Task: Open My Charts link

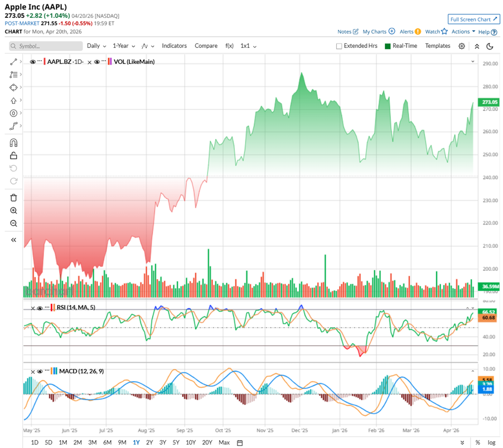Action: [374, 31]
